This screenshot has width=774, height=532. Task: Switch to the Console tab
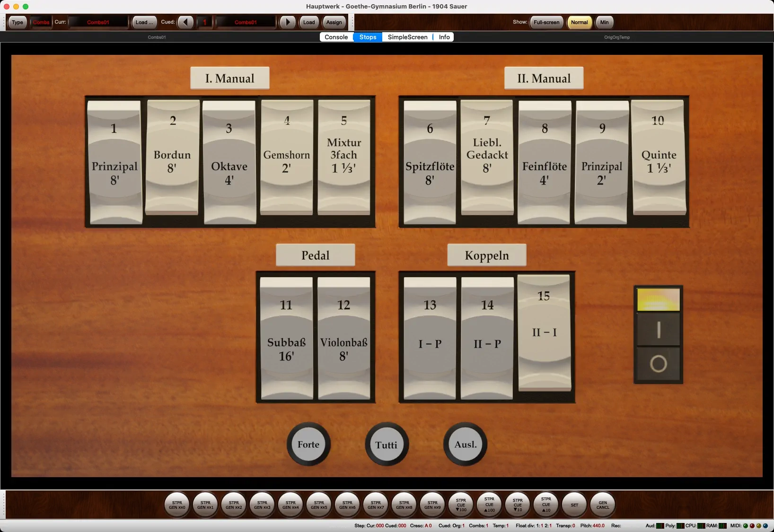tap(336, 37)
